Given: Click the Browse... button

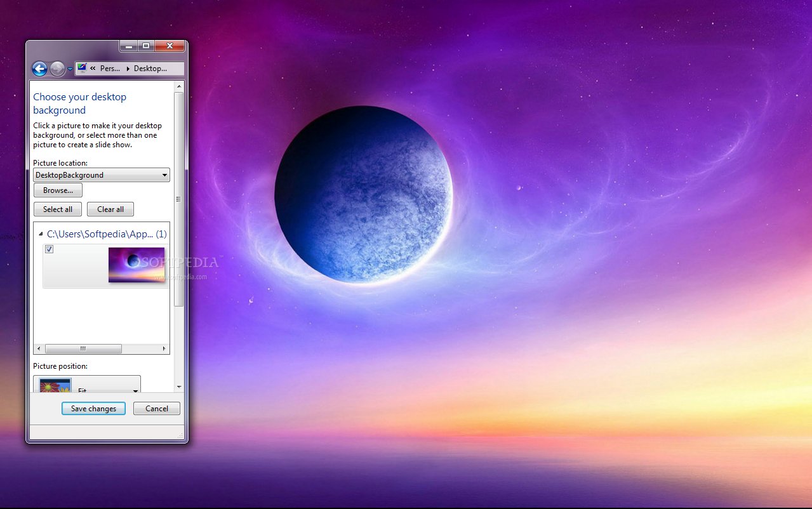Looking at the screenshot, I should 58,190.
